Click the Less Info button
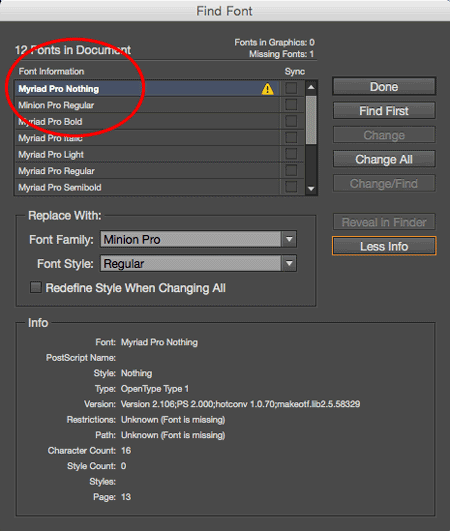Viewport: 450px width, 531px height. point(384,246)
